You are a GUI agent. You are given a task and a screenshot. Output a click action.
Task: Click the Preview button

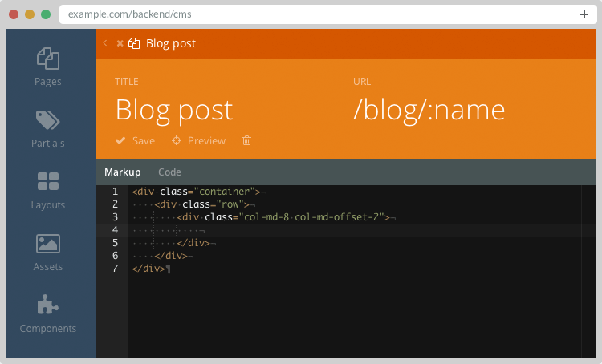[198, 140]
